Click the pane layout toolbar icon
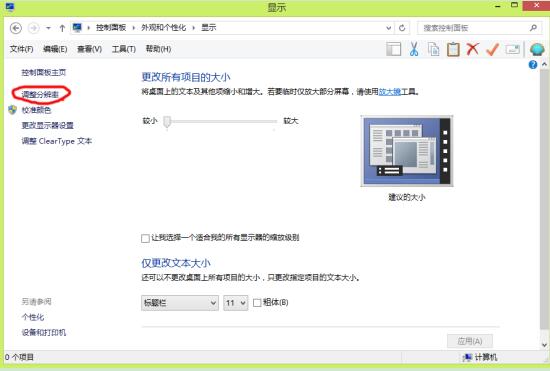550x371 pixels. [x=394, y=49]
